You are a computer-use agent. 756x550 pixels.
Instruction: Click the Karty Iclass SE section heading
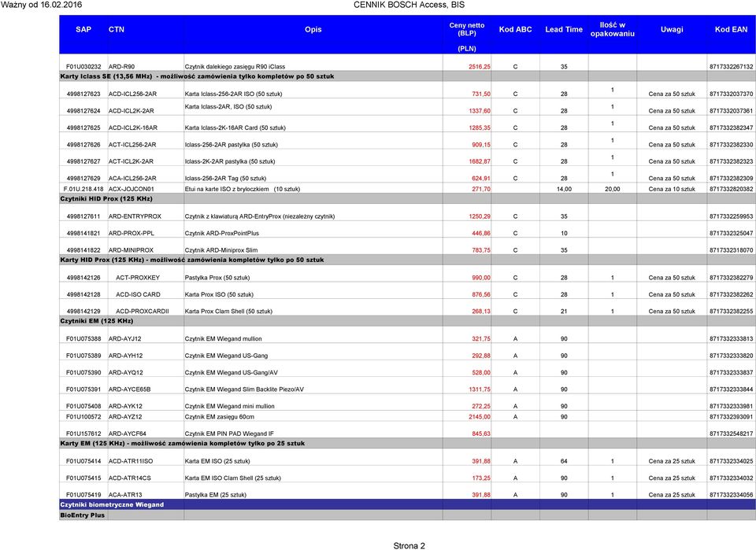[x=197, y=76]
